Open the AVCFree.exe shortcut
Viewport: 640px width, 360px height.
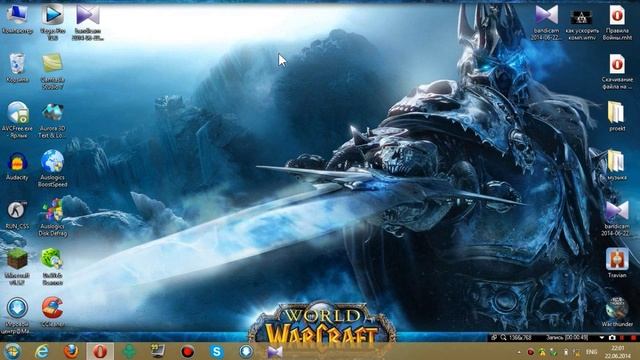point(17,119)
